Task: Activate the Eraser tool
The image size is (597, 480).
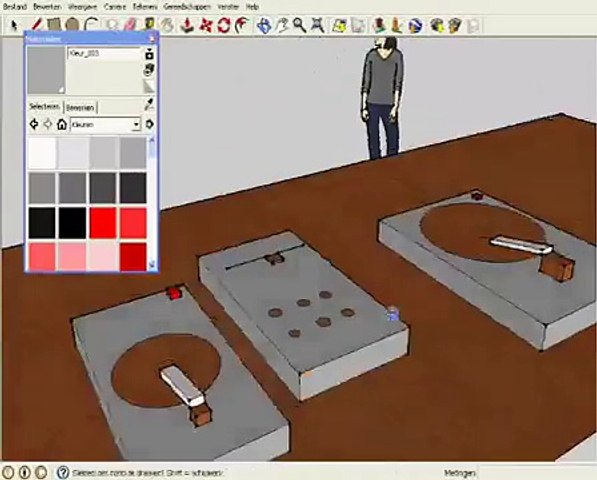Action: [129, 25]
